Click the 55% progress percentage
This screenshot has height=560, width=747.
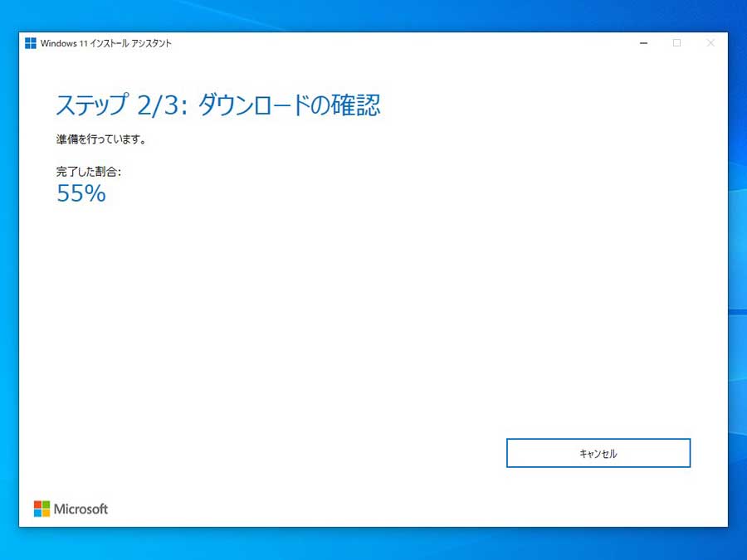click(x=81, y=193)
